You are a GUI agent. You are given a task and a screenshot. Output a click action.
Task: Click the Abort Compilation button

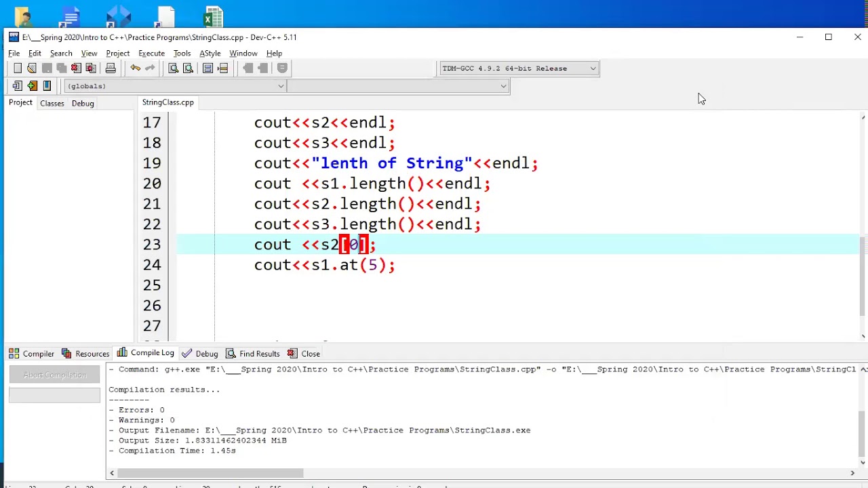54,375
